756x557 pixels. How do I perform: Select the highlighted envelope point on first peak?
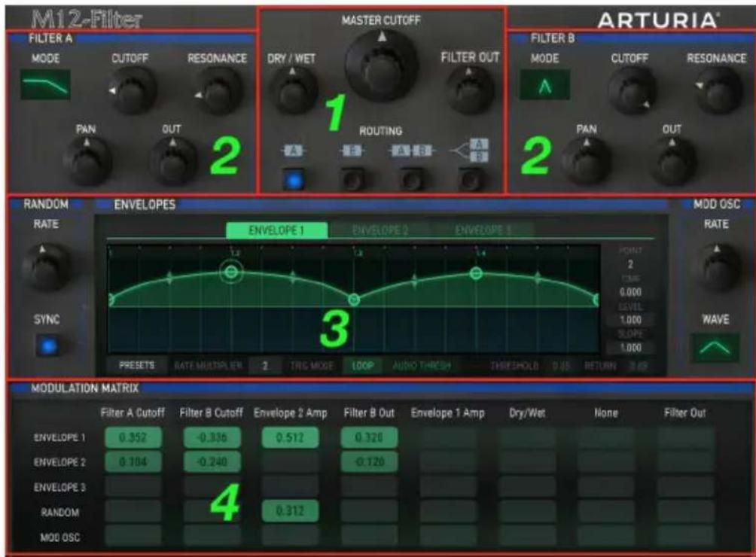click(x=231, y=272)
